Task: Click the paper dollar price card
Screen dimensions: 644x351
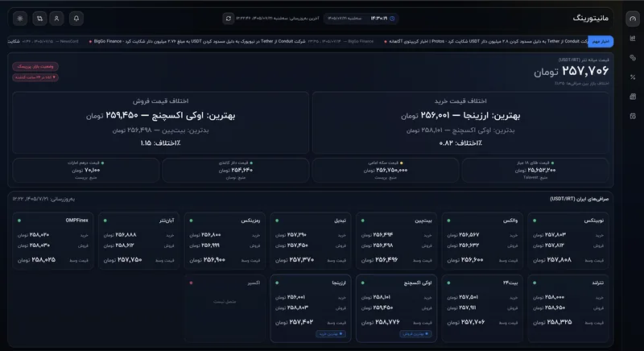Action: 235,170
